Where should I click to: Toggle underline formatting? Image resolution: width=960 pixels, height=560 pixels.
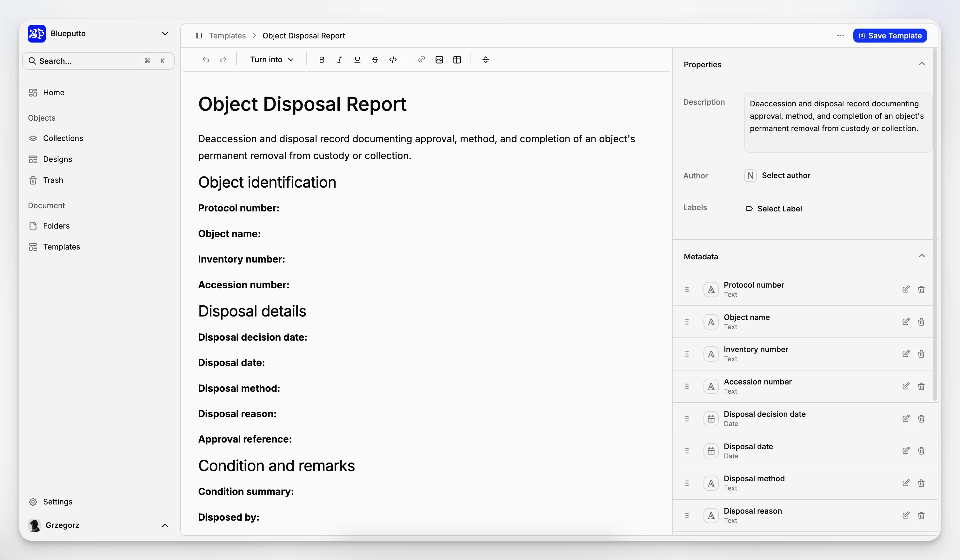click(x=357, y=60)
